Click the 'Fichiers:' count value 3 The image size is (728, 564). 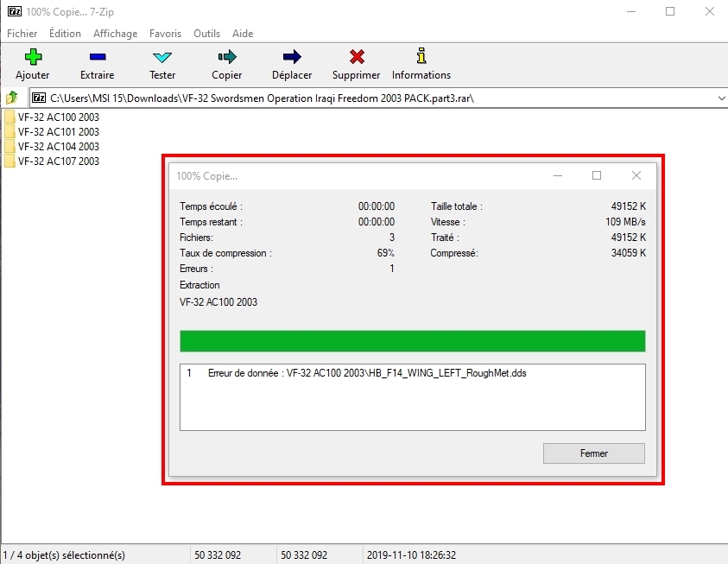(391, 238)
